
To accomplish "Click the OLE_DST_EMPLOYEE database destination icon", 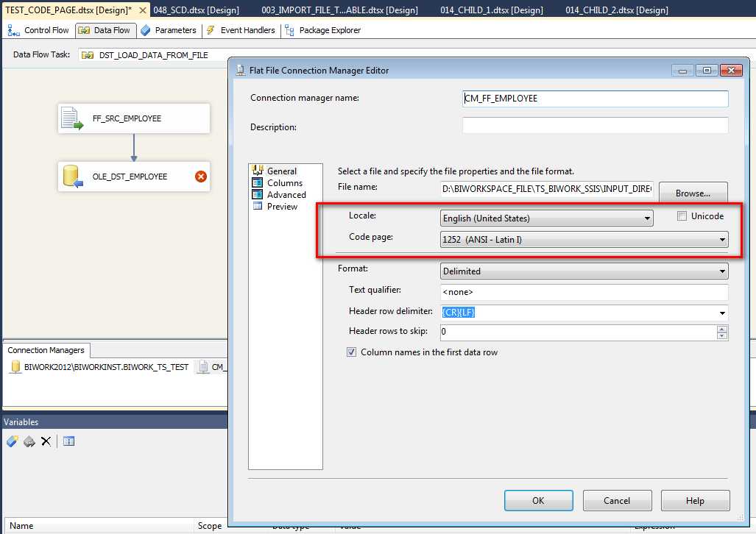I will 73,177.
